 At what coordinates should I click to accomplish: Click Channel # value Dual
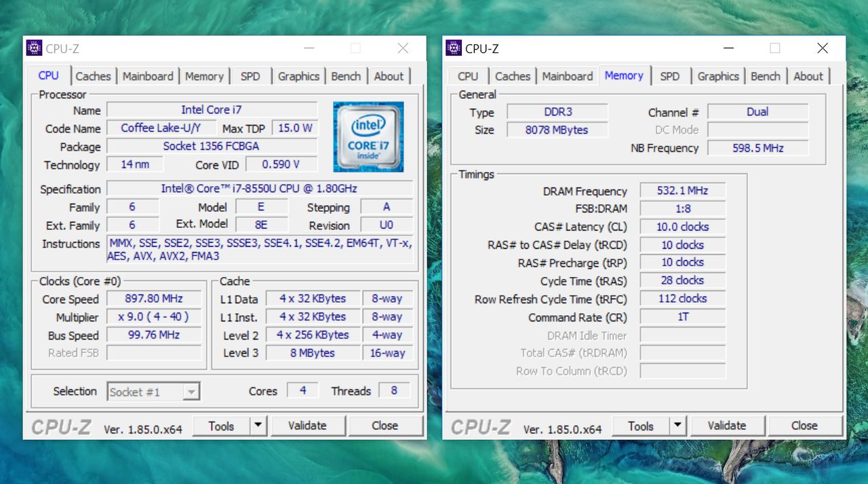[x=758, y=112]
